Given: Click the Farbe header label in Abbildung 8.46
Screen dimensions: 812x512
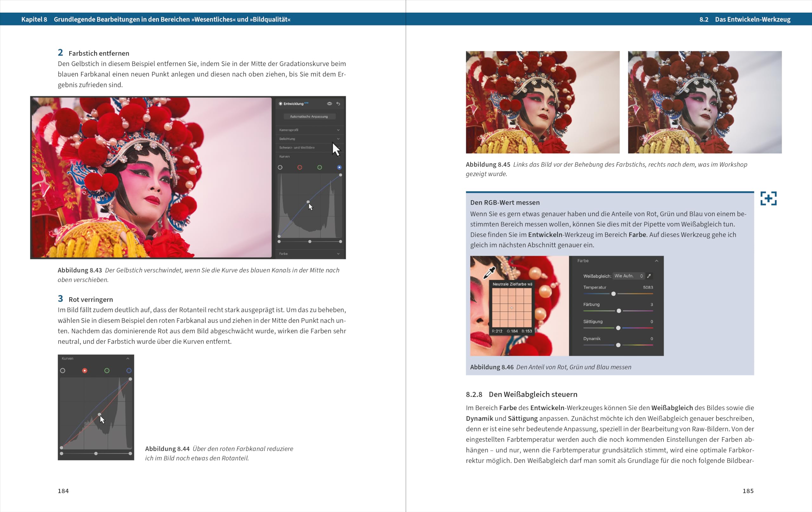Looking at the screenshot, I should pos(583,261).
